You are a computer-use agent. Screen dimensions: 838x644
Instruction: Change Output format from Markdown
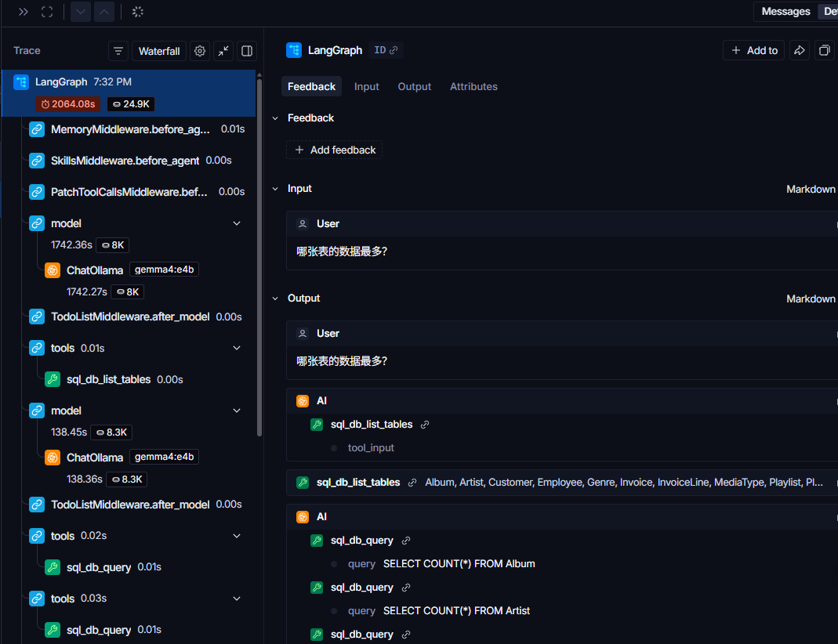pyautogui.click(x=811, y=298)
